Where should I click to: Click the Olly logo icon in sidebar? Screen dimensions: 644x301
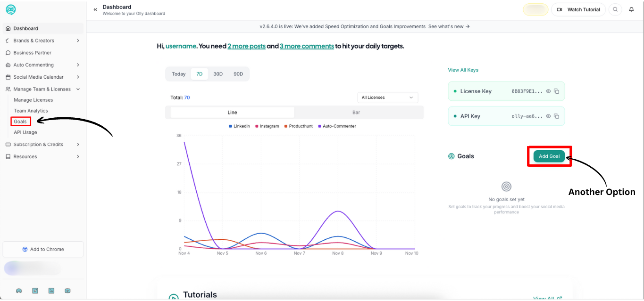[x=10, y=9]
